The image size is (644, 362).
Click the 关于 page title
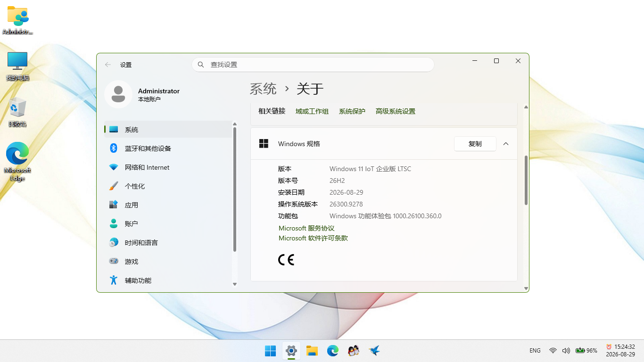[310, 89]
